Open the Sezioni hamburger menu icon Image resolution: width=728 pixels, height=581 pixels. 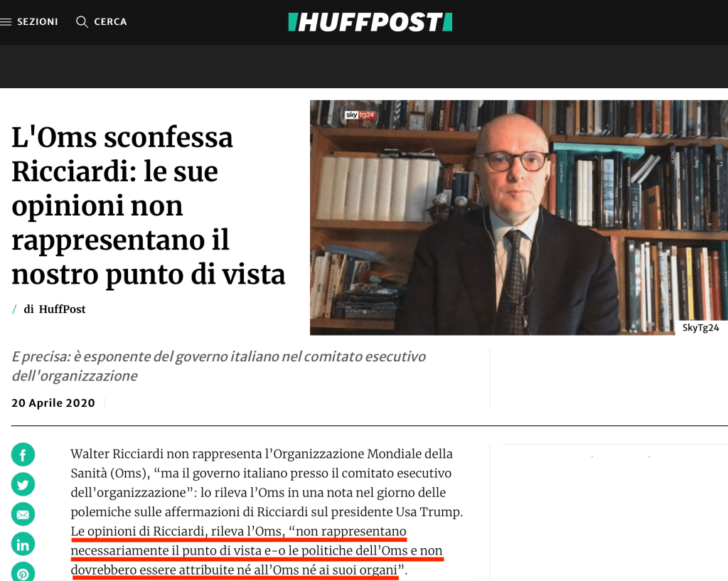6,22
